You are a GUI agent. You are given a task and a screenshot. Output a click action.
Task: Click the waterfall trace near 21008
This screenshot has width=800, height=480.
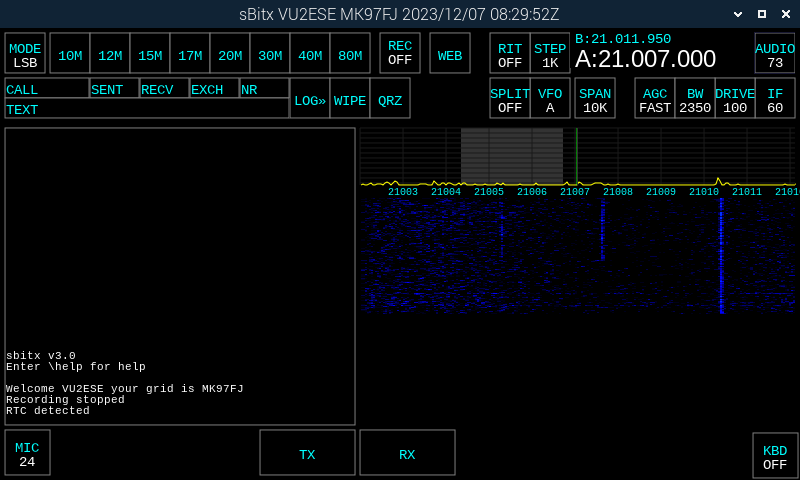tap(603, 230)
